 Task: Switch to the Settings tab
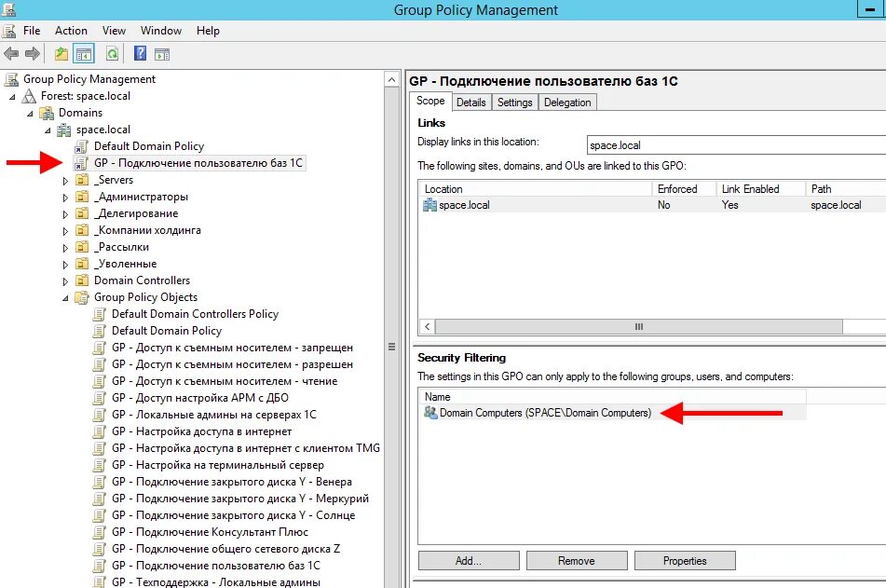[515, 103]
